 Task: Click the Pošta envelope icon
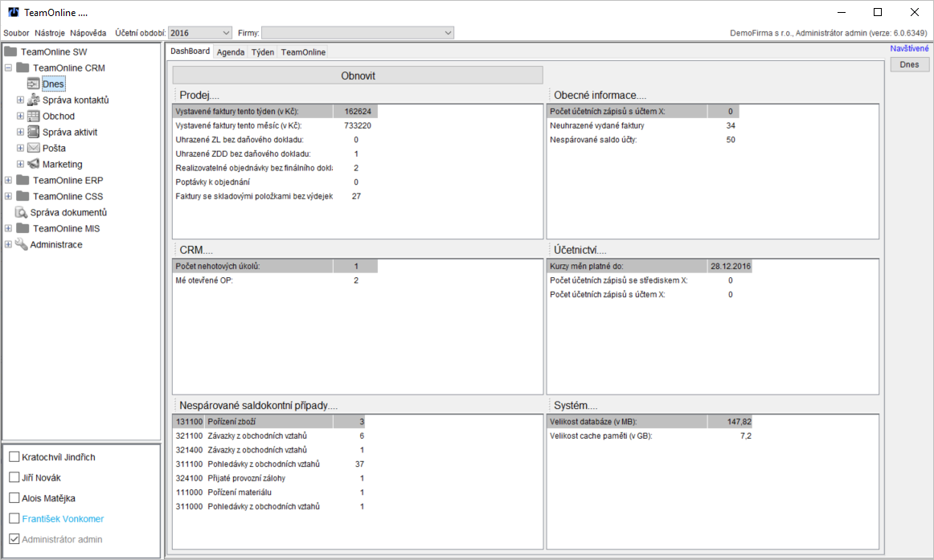tap(33, 149)
